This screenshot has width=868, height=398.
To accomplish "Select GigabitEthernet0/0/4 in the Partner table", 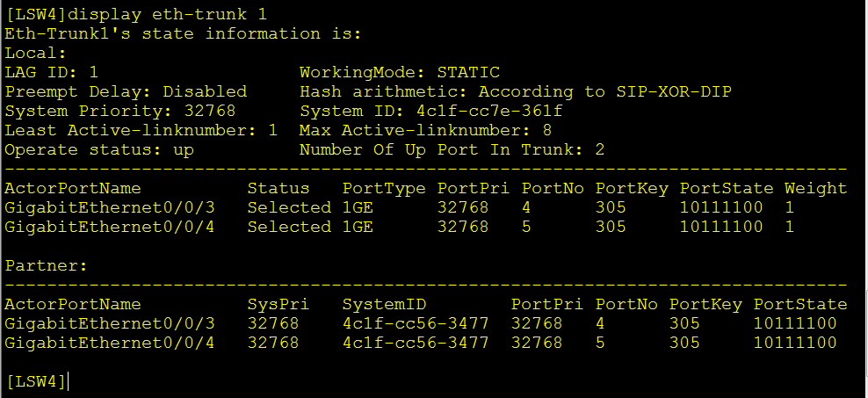I will (110, 343).
